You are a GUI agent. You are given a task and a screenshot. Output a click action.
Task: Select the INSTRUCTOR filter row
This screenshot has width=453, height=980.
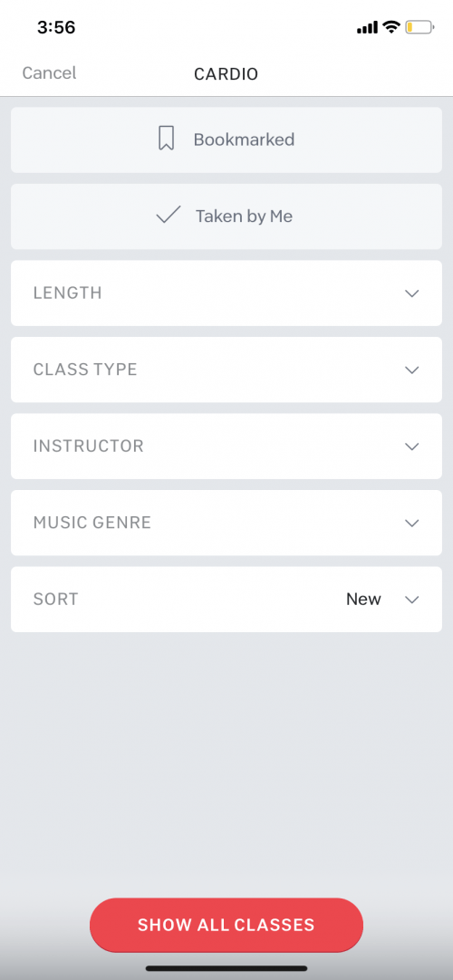click(x=226, y=447)
